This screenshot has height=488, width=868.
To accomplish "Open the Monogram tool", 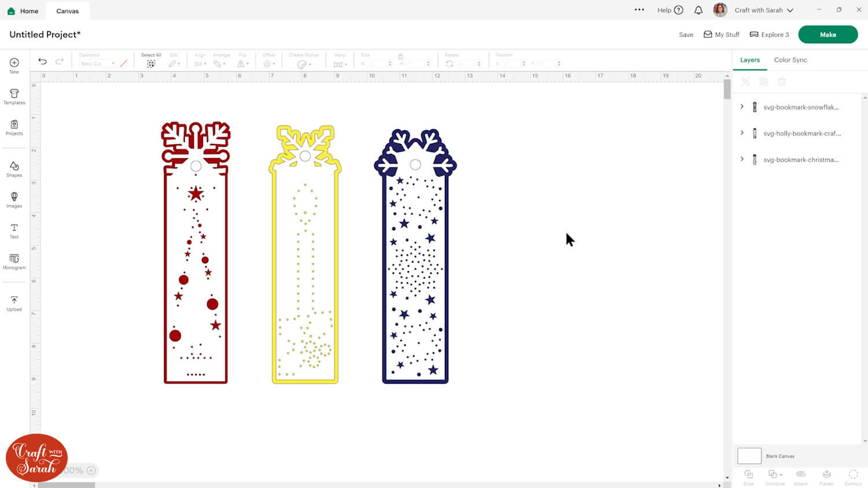I will (14, 261).
